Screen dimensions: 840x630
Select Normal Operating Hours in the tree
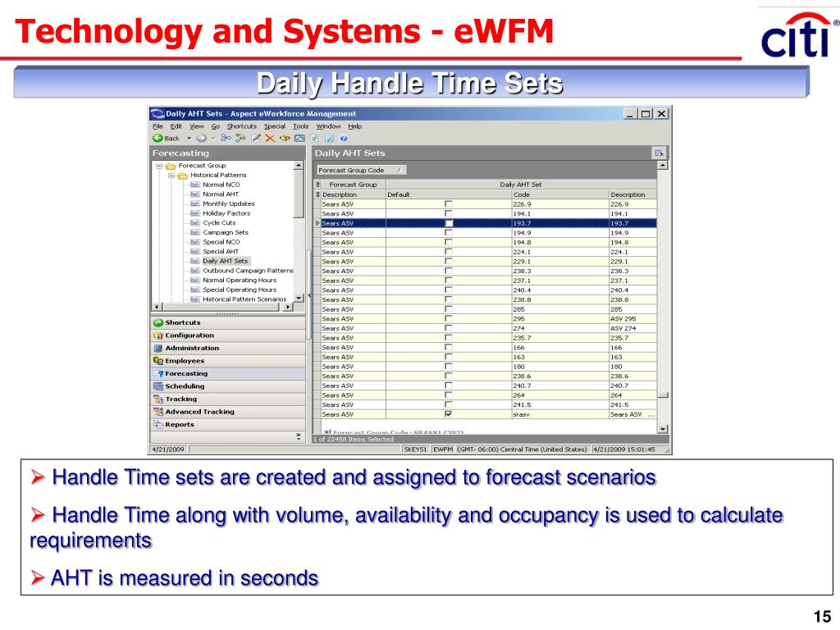(x=239, y=281)
